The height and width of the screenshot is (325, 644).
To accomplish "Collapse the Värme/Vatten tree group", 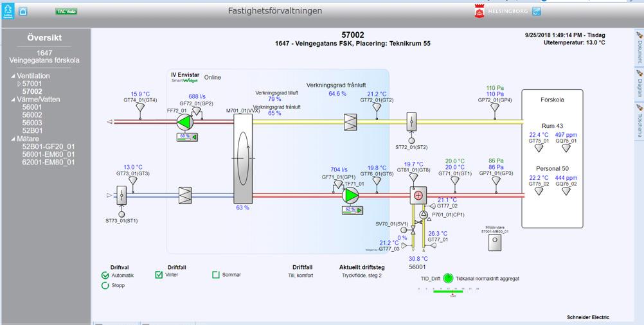I will [13, 100].
